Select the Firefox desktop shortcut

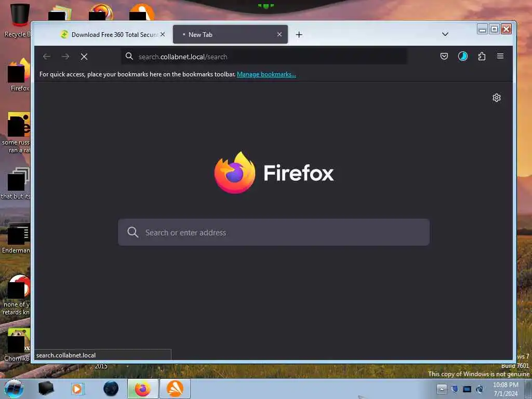click(19, 75)
